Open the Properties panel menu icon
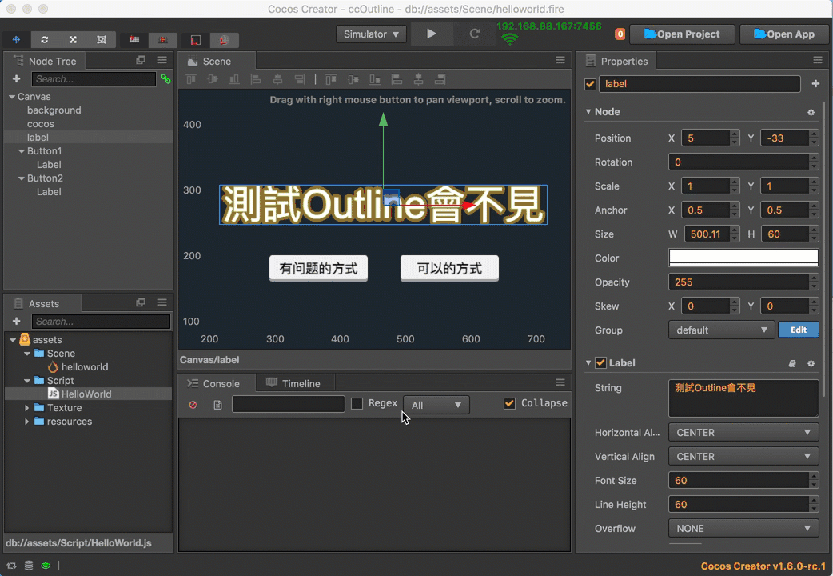This screenshot has width=833, height=576. 818,60
